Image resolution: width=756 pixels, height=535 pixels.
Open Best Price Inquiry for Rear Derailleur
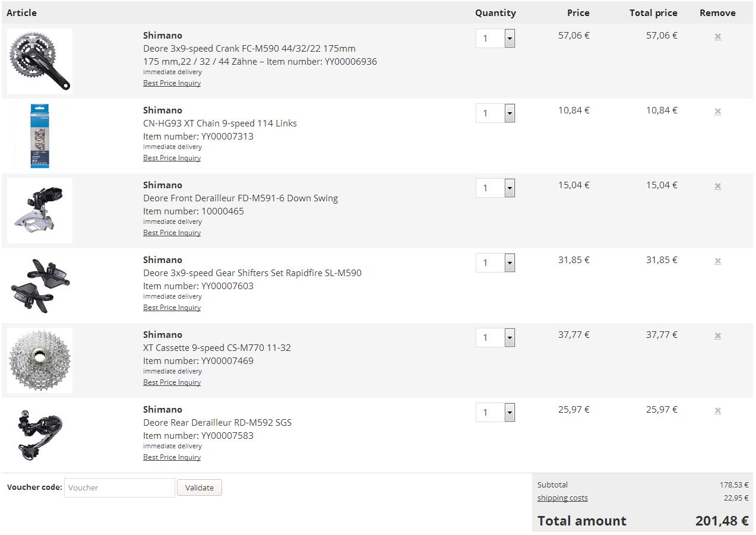pyautogui.click(x=172, y=457)
